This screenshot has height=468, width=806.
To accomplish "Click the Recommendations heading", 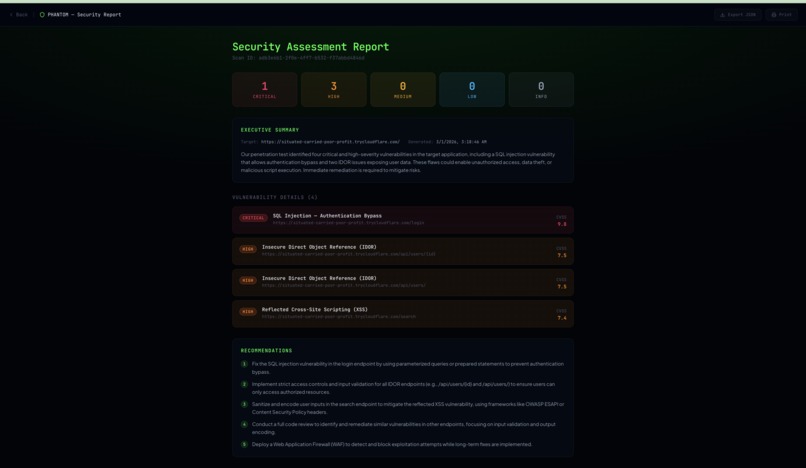I will tap(266, 351).
